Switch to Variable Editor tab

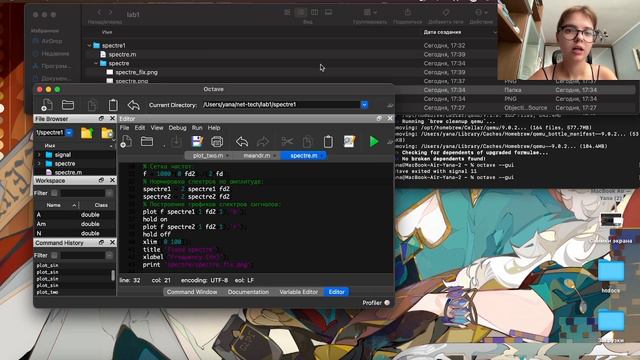pos(298,292)
